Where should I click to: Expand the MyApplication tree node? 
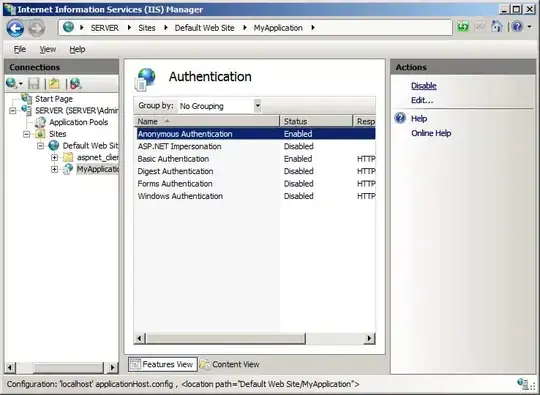(x=54, y=169)
